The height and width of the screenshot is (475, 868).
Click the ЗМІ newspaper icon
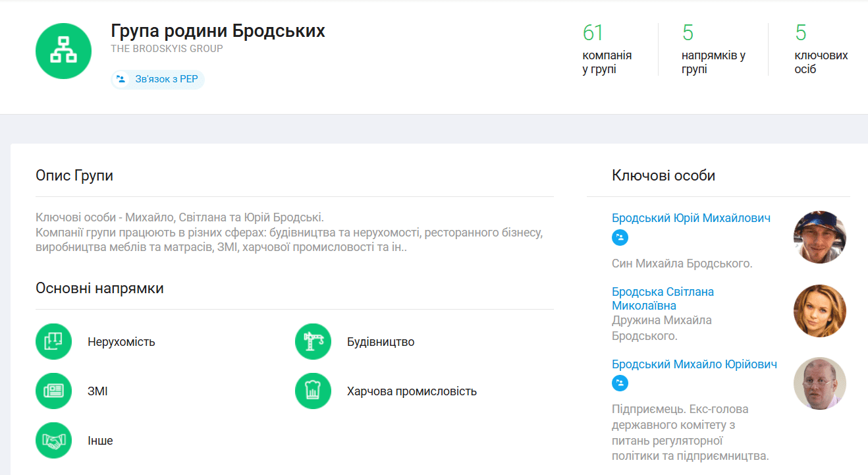pos(53,391)
